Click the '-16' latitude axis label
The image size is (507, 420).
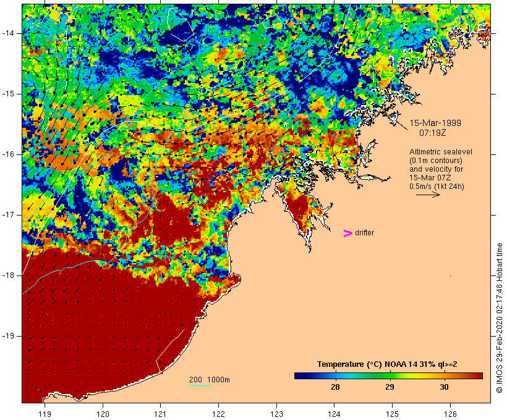click(8, 154)
